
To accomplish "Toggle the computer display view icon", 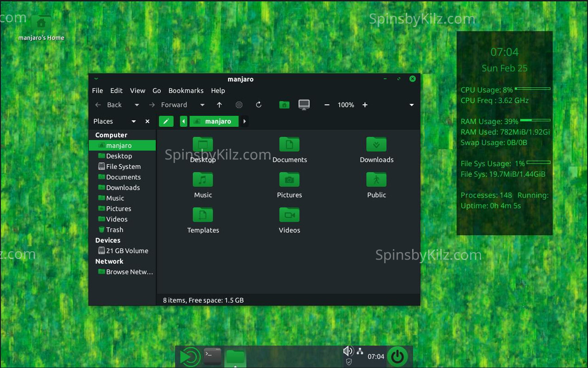I will tap(304, 105).
